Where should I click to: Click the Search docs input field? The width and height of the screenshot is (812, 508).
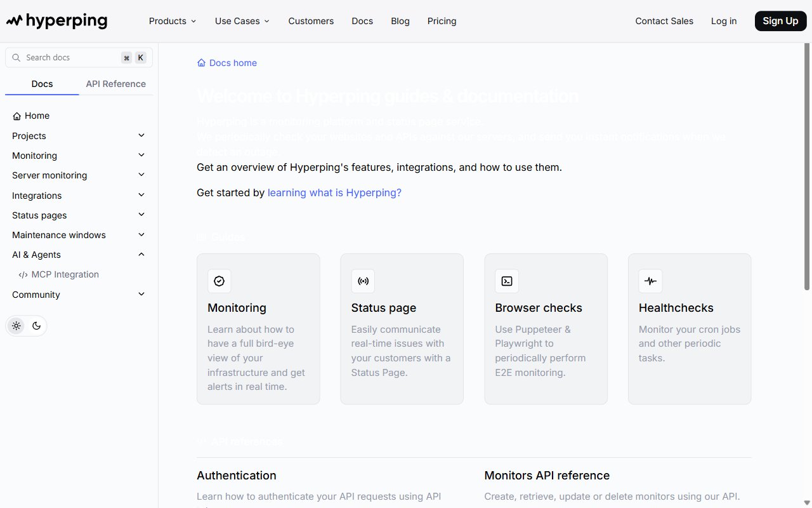click(79, 58)
